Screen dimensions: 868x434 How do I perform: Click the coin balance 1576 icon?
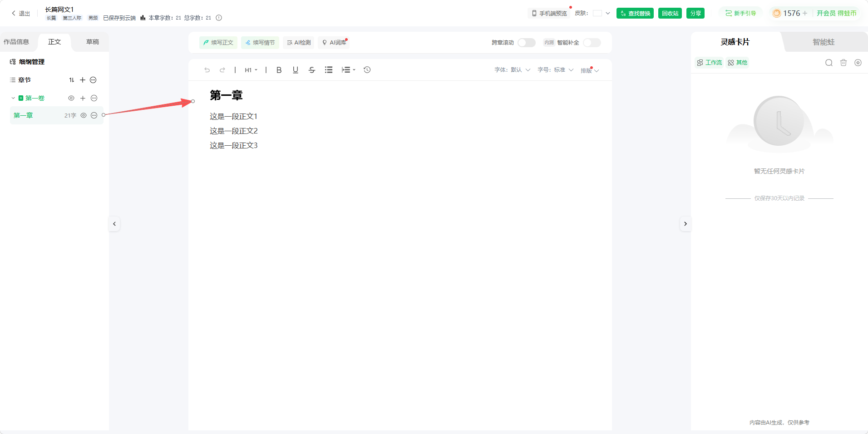point(777,13)
